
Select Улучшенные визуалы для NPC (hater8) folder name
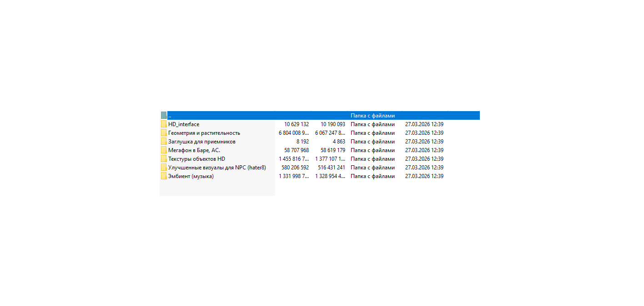217,168
